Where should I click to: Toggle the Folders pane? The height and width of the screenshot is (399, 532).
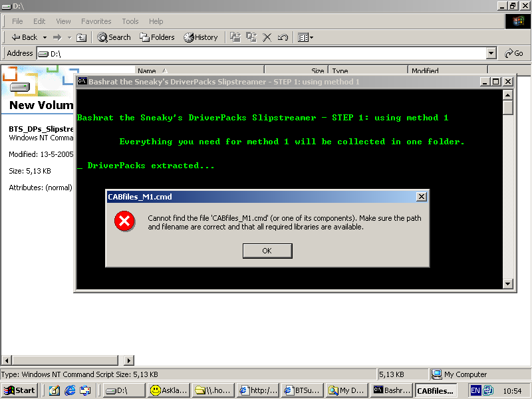click(157, 37)
